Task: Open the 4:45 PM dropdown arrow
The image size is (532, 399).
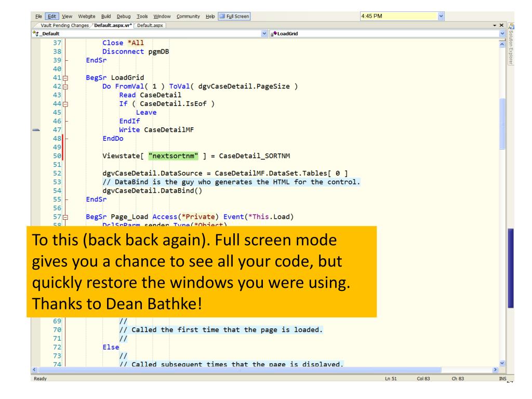Action: tap(441, 16)
